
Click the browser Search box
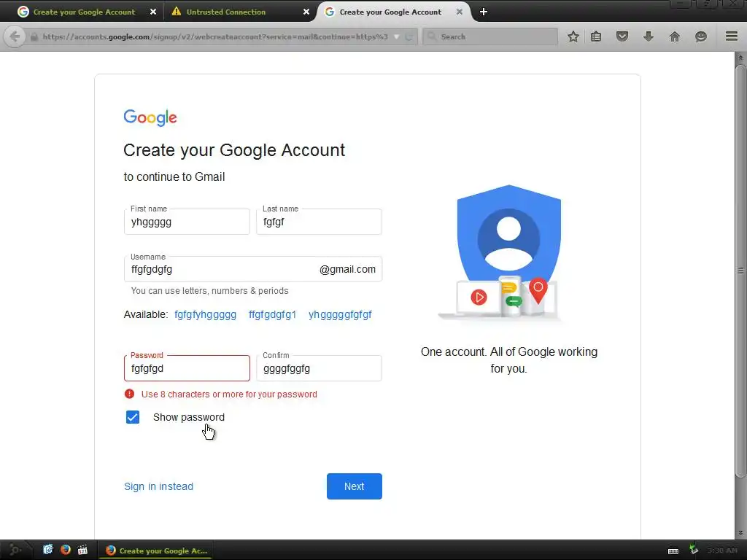[490, 36]
